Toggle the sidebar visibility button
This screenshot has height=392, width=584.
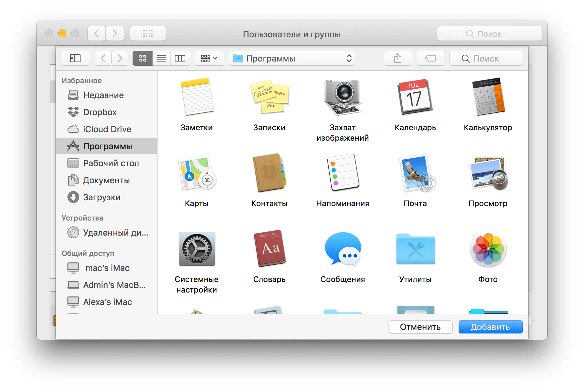coord(75,58)
